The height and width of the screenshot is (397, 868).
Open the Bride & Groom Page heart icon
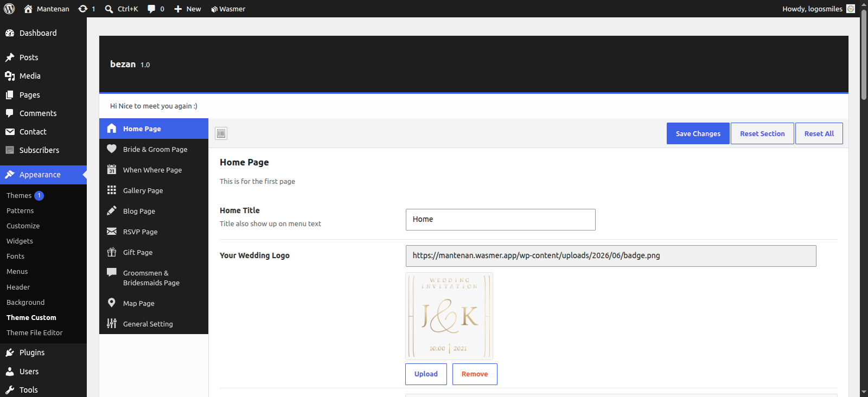112,149
